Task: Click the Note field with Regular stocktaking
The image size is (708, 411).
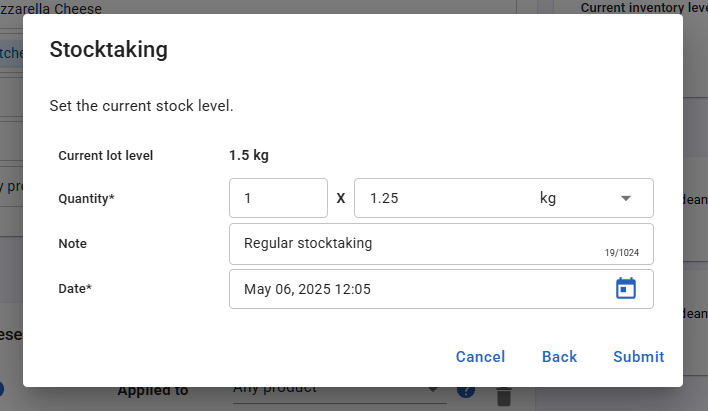Action: pos(441,244)
